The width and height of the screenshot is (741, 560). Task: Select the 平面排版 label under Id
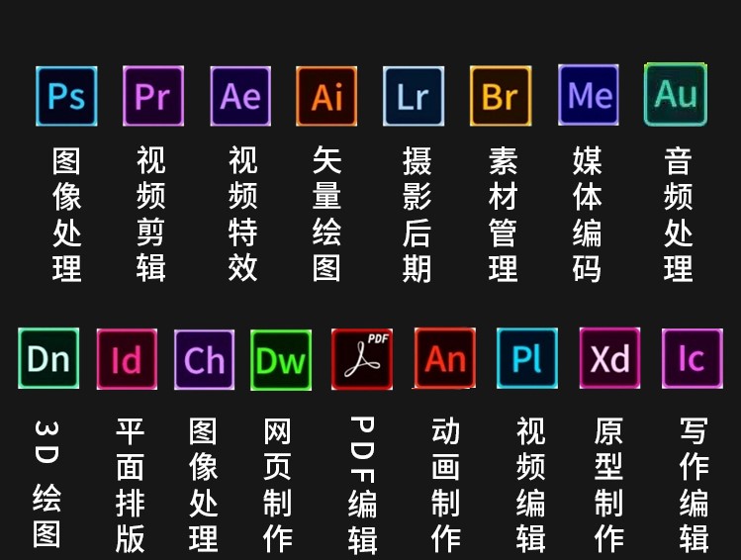click(130, 485)
